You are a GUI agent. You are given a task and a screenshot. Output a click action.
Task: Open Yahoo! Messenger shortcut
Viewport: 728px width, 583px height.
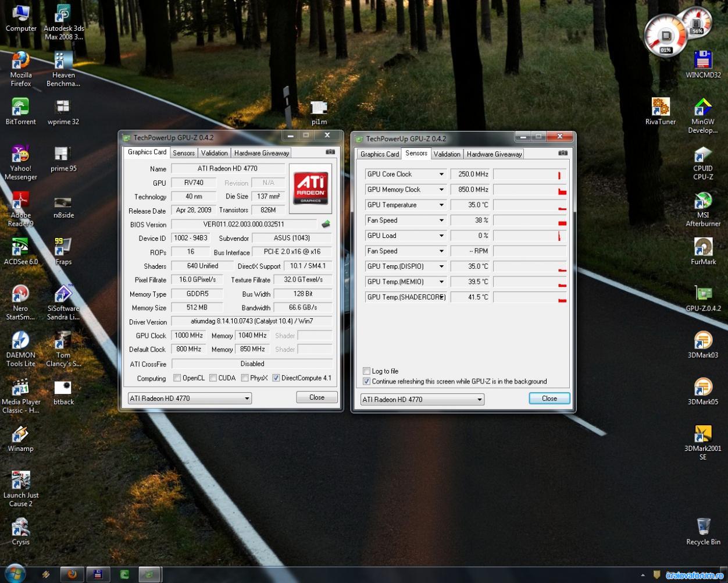21,162
